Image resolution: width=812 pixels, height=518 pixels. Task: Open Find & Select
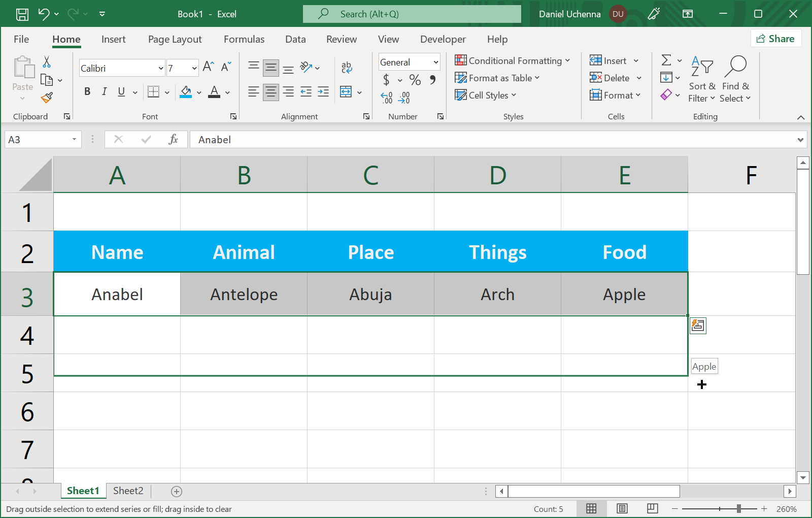[x=735, y=79]
